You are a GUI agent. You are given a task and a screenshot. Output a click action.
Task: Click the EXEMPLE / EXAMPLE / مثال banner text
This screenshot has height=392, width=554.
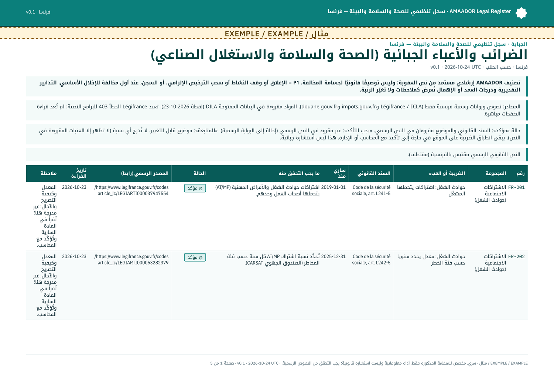tap(277, 34)
